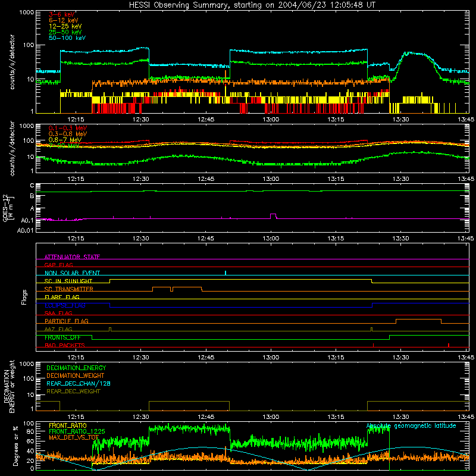Image resolution: width=476 pixels, height=476 pixels.
Task: Click the HESSI Observing Summary title text
Action: click(x=252, y=5)
